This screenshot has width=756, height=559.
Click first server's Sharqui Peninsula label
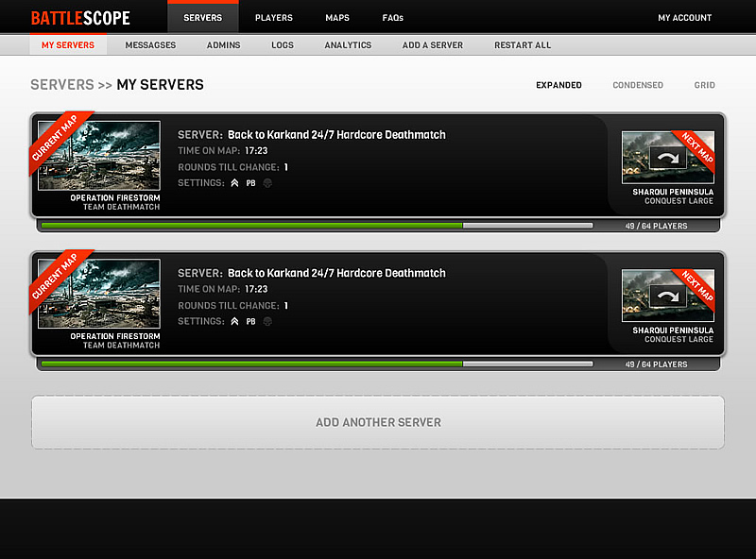click(x=673, y=192)
